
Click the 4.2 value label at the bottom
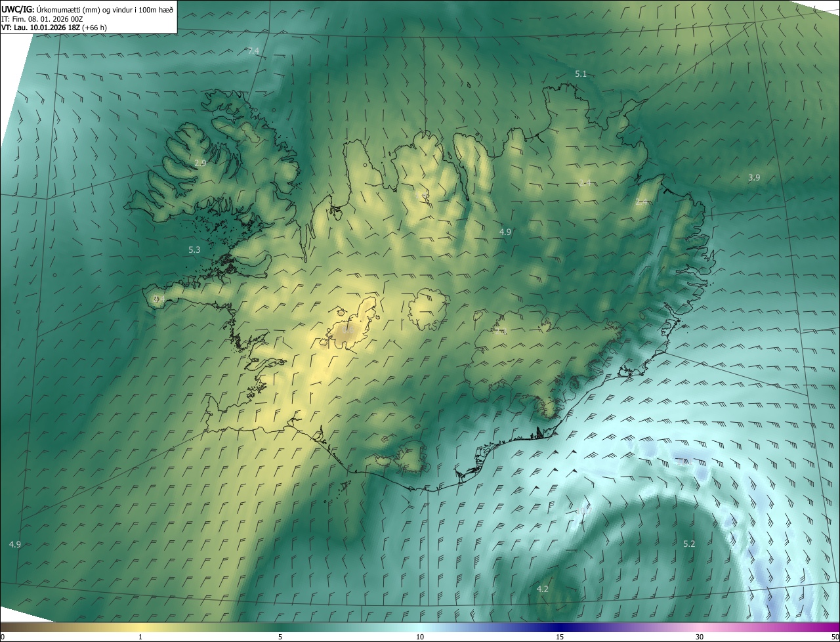[x=543, y=589]
